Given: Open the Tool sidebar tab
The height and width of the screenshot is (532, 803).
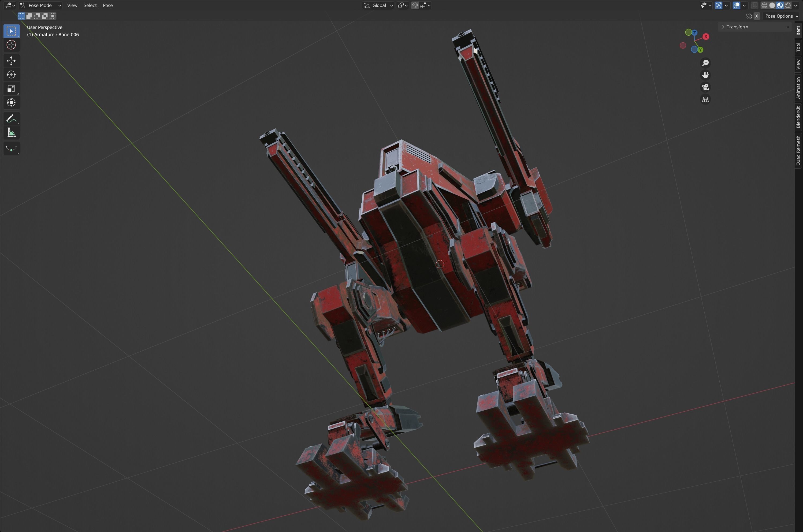Looking at the screenshot, I should pyautogui.click(x=798, y=47).
